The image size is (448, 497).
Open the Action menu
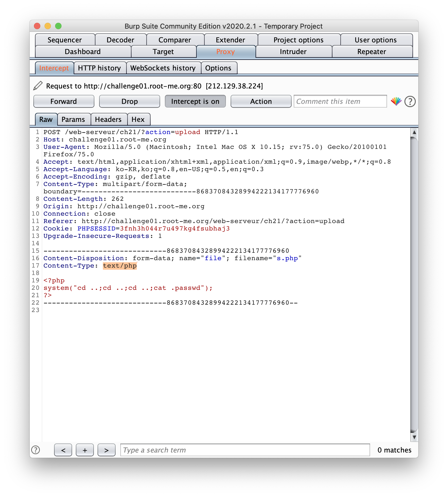261,101
